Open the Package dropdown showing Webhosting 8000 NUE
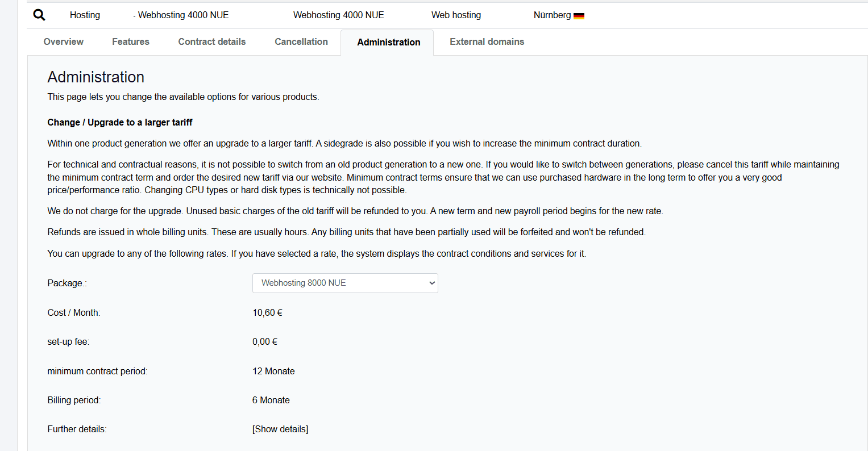 coord(345,283)
